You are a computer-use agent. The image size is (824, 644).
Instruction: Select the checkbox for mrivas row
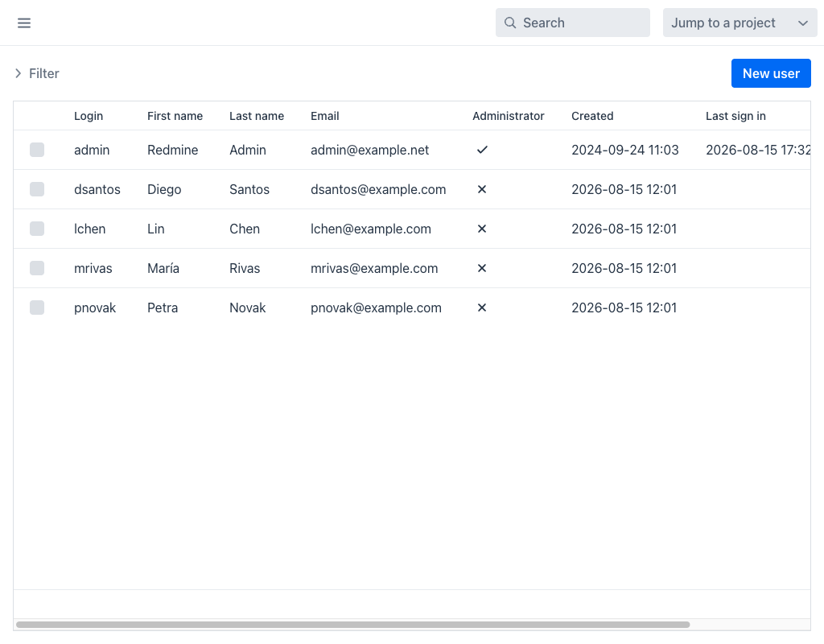(37, 268)
